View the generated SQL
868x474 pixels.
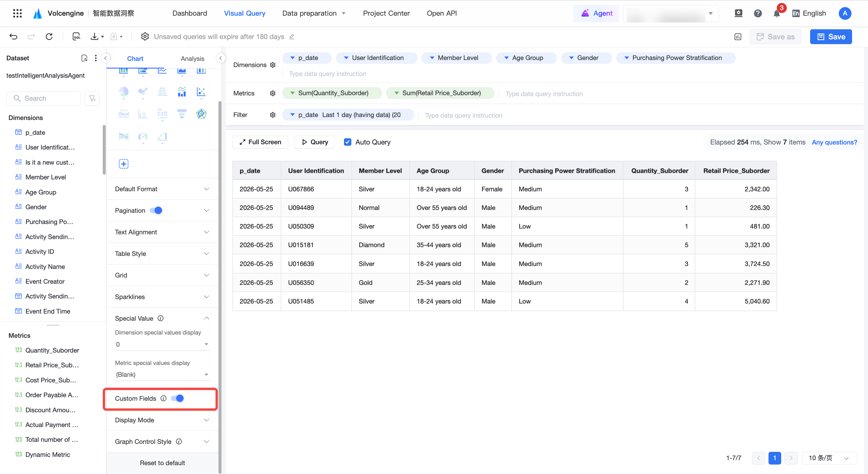(76, 36)
